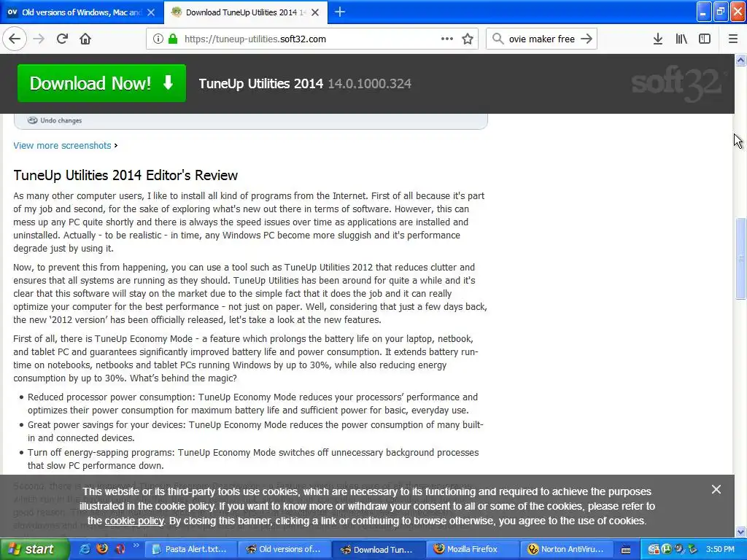Viewport: 747px width, 560px height.
Task: Select the Download TuneUp Utilities 2014 tab
Action: (246, 12)
